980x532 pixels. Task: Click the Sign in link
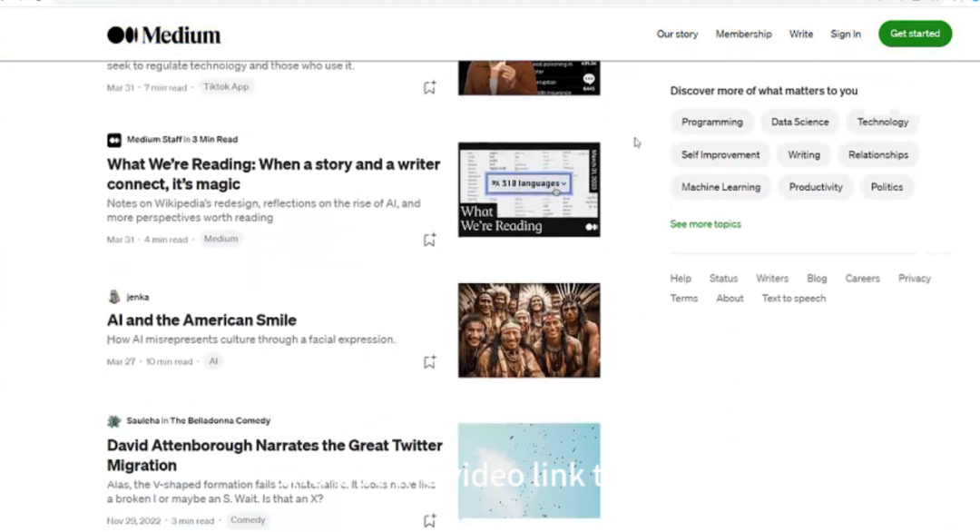click(x=845, y=34)
